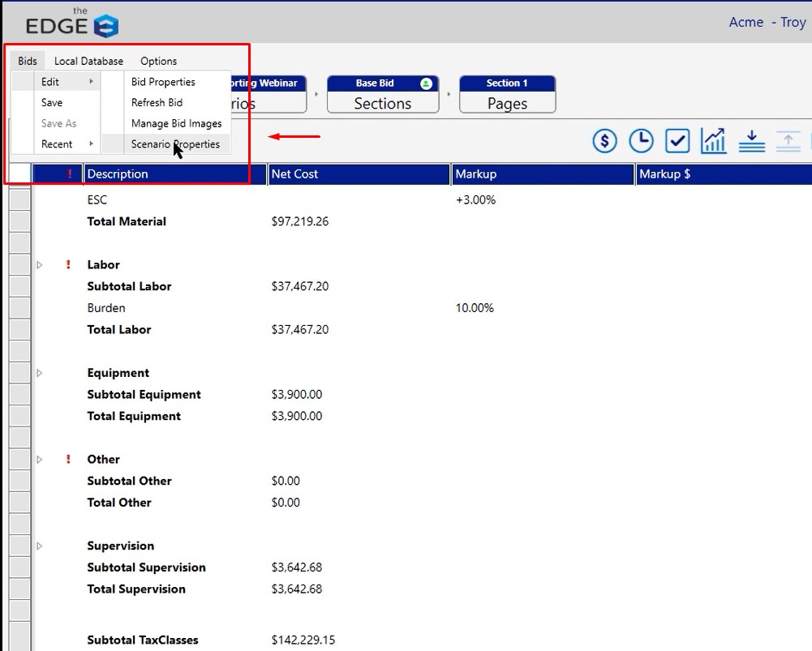Expand the Equipment row group
This screenshot has height=651, width=812.
(39, 373)
